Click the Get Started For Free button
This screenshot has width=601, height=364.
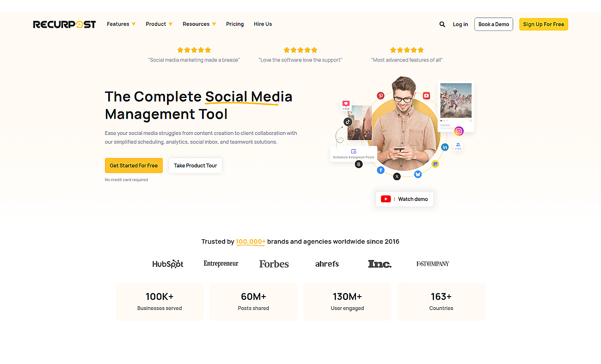pos(134,165)
